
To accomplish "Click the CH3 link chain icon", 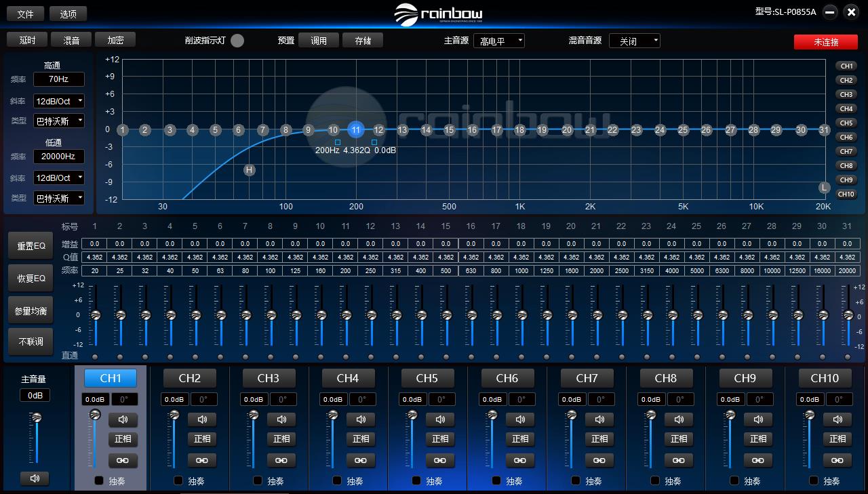I will coord(281,460).
